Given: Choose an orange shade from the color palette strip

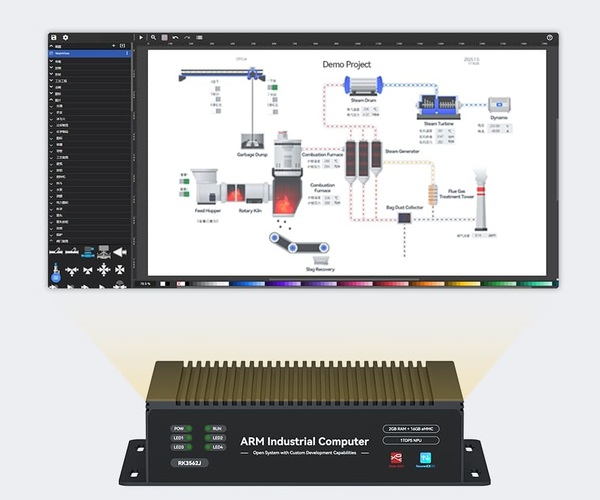Looking at the screenshot, I should coord(427,284).
